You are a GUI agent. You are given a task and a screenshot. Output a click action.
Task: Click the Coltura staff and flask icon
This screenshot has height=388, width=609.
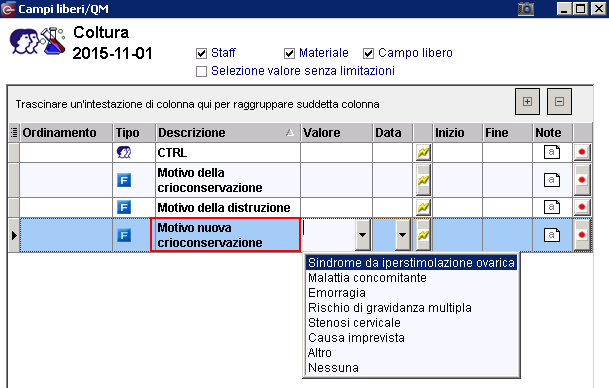tap(38, 41)
